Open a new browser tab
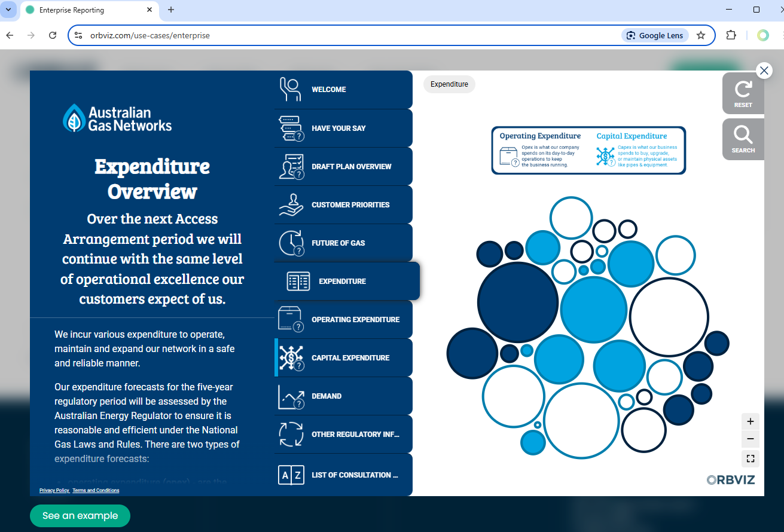This screenshot has width=784, height=532. [x=171, y=10]
